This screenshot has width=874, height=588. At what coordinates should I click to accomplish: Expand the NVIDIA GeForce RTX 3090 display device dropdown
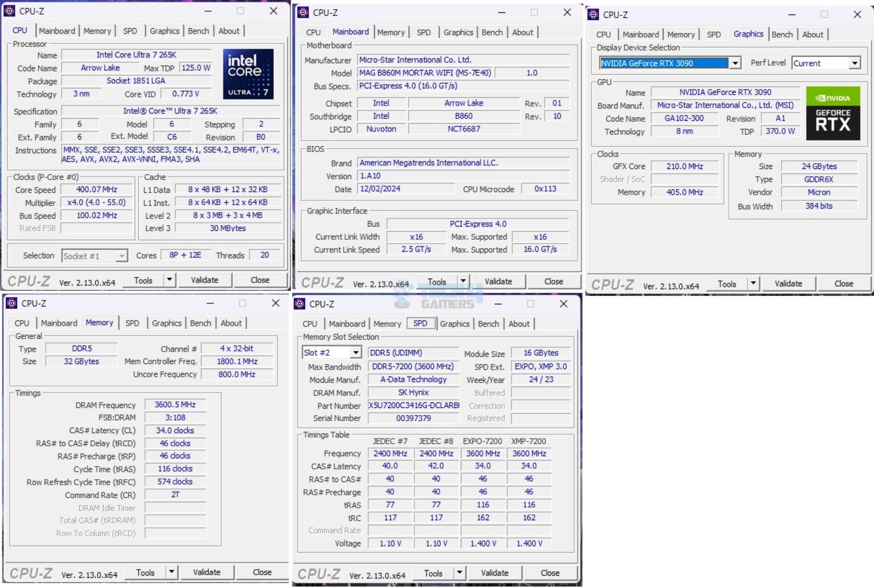tap(735, 63)
